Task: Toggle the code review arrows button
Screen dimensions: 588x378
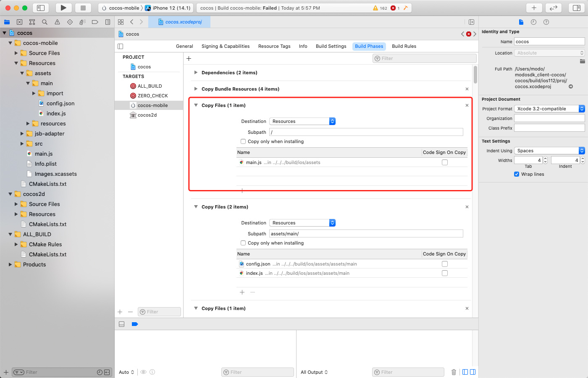Action: pyautogui.click(x=554, y=8)
